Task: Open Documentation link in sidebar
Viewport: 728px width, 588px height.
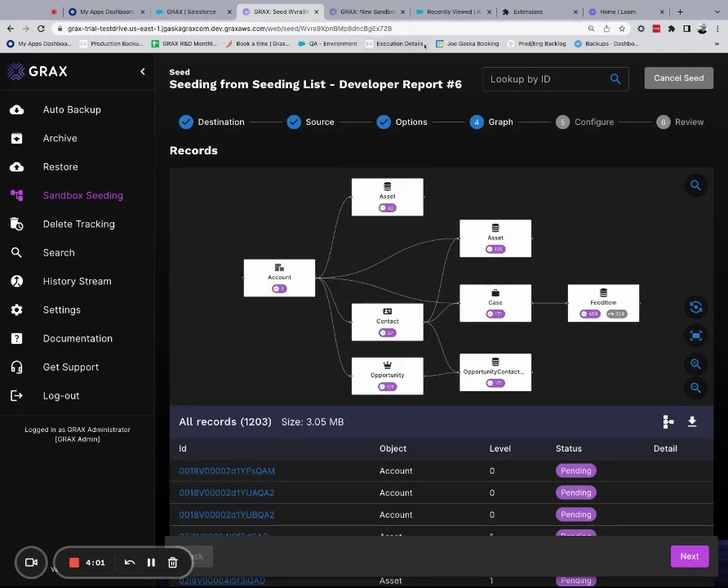Action: (78, 339)
